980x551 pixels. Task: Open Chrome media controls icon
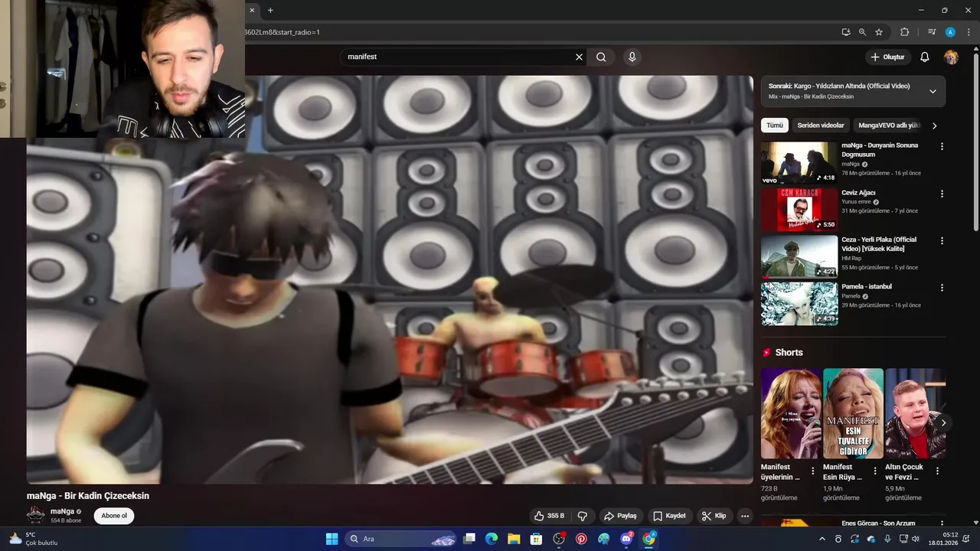click(x=932, y=32)
